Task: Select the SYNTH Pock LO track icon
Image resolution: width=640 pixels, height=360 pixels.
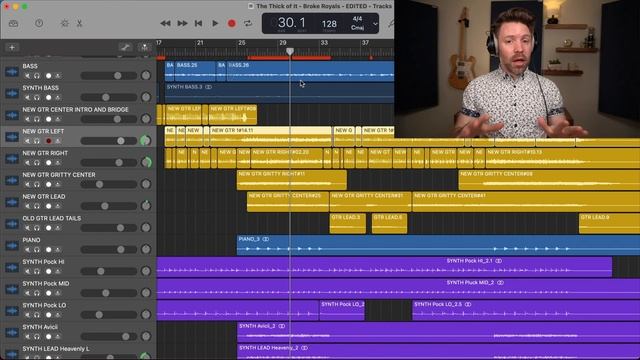Action: 12,311
